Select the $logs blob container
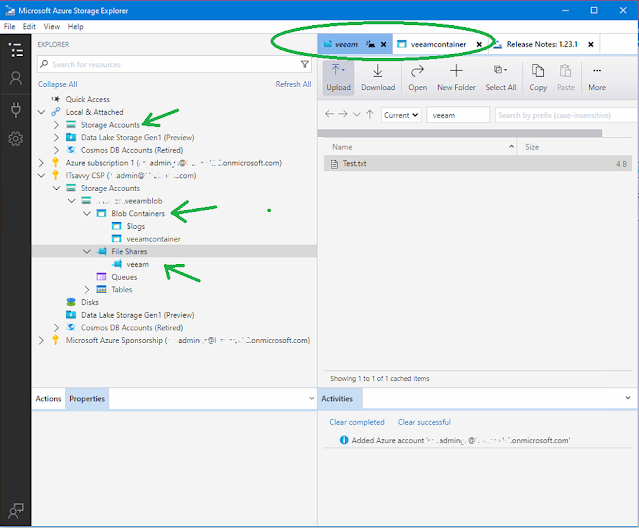This screenshot has width=639, height=528. 135,226
